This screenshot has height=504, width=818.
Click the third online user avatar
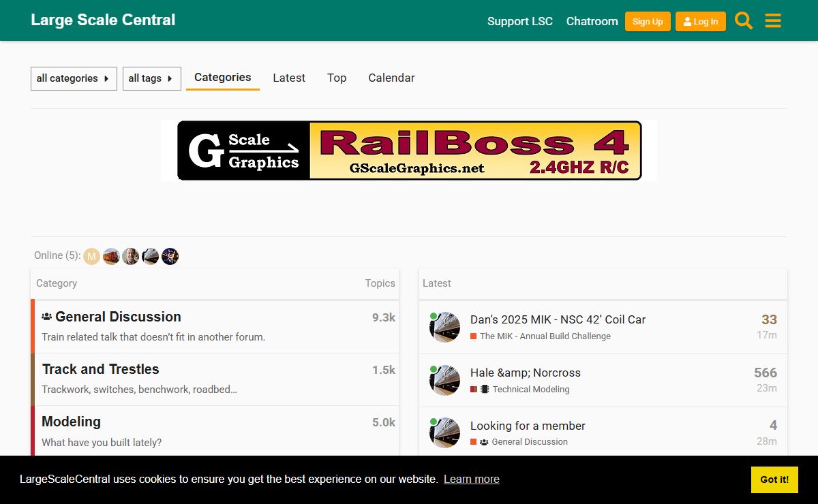pyautogui.click(x=131, y=256)
